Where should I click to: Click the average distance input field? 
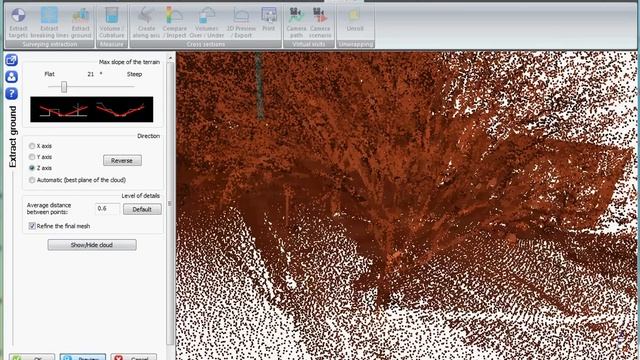pos(107,209)
